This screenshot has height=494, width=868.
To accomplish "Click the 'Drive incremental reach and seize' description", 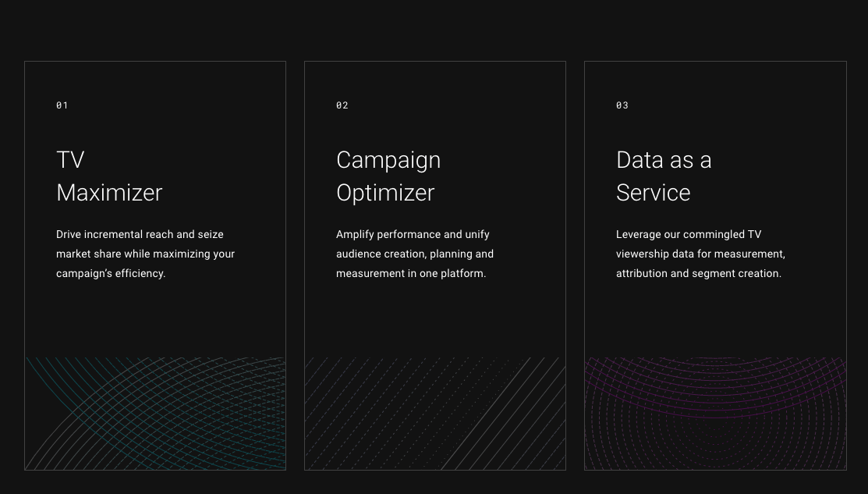I will pyautogui.click(x=146, y=254).
